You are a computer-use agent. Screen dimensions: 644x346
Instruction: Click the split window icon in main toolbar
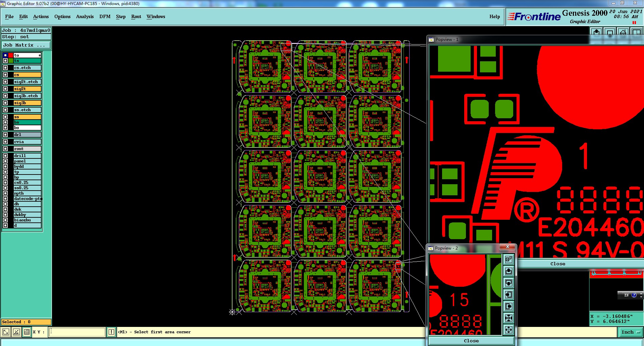tap(636, 32)
